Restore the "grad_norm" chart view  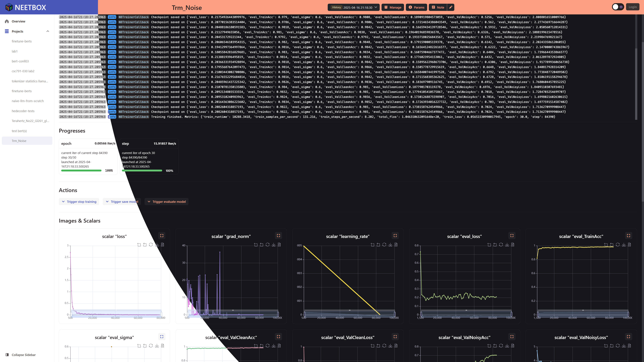tap(267, 245)
